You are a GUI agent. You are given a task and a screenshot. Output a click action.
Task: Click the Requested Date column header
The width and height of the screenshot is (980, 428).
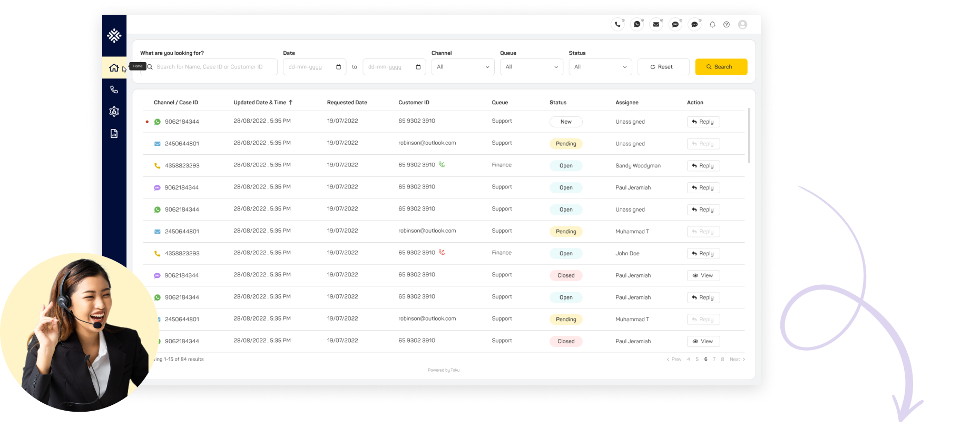pos(347,102)
